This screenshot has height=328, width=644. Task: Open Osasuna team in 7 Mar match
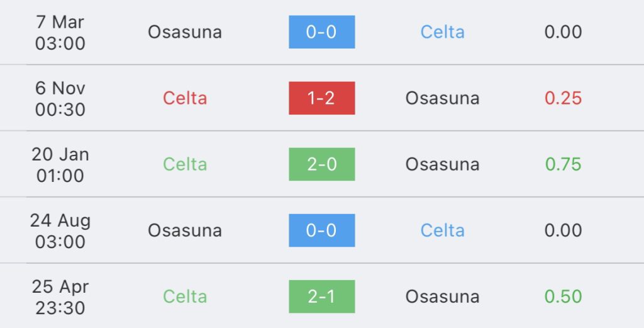pyautogui.click(x=185, y=32)
